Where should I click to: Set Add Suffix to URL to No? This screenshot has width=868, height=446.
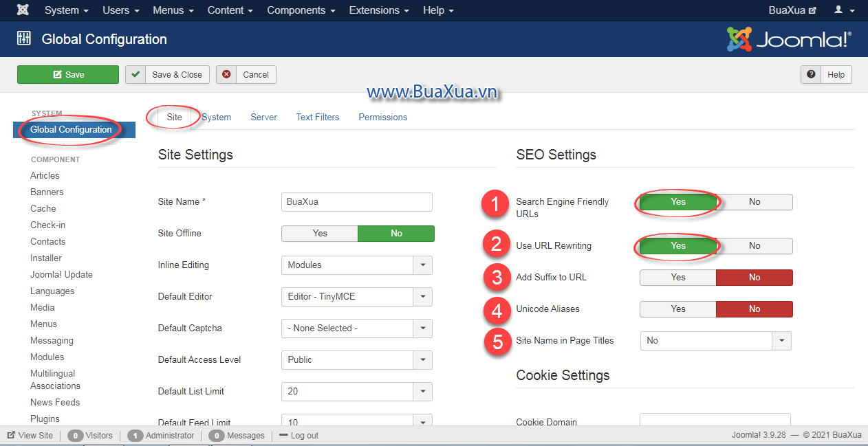(x=755, y=278)
